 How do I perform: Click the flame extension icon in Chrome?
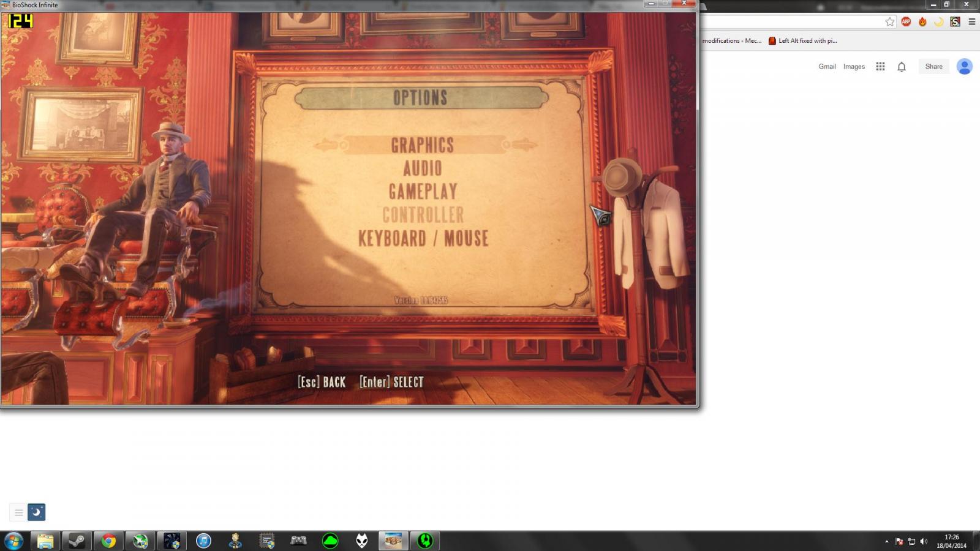(x=922, y=21)
